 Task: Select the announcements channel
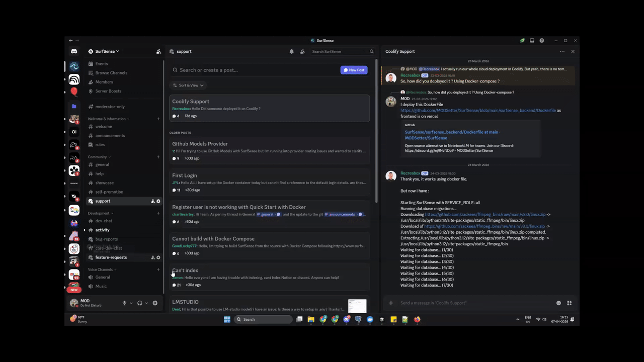click(x=110, y=136)
